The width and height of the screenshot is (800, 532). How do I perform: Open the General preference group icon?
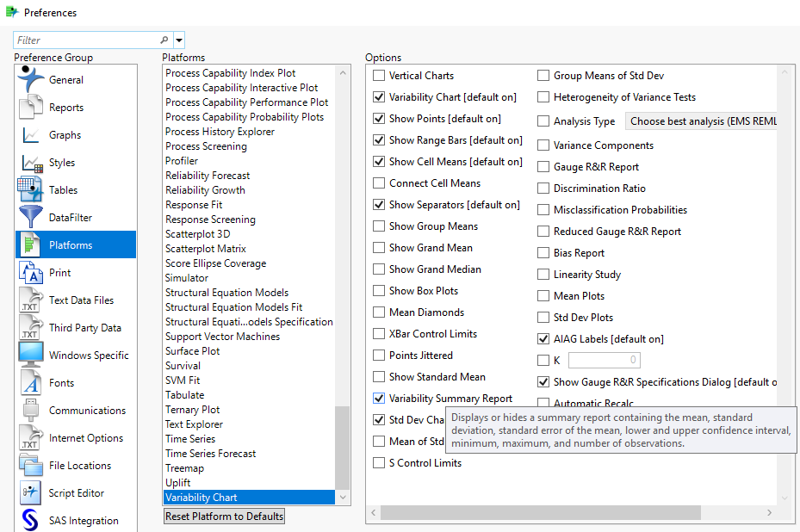coord(32,79)
